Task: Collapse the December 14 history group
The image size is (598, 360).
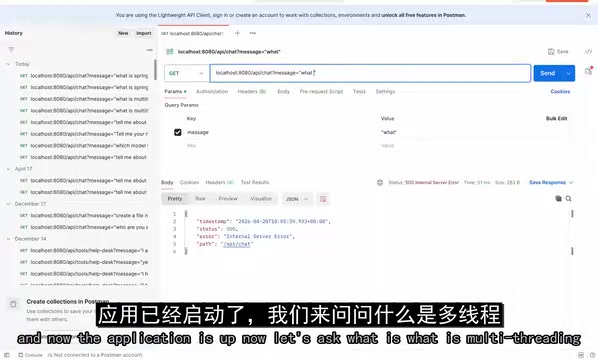Action: point(8,239)
